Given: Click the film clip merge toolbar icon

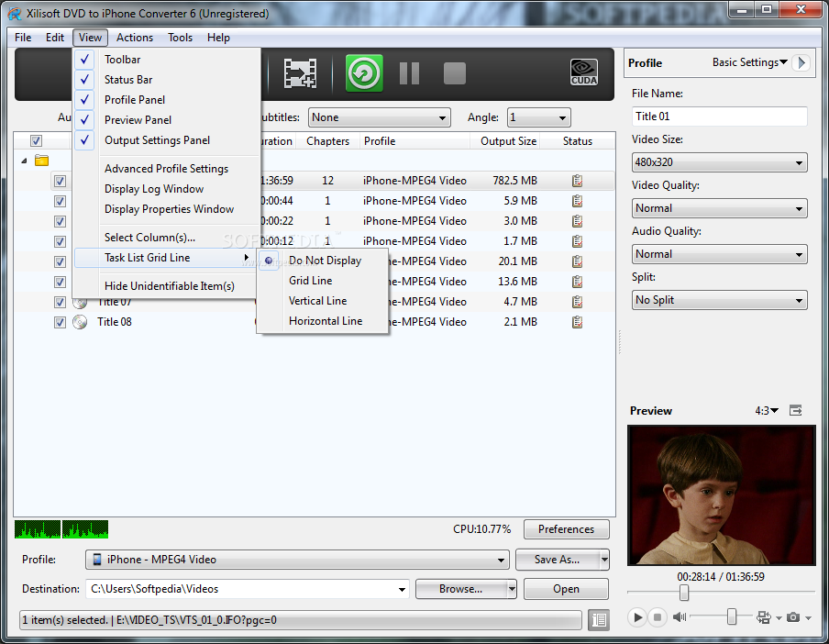Looking at the screenshot, I should point(300,73).
